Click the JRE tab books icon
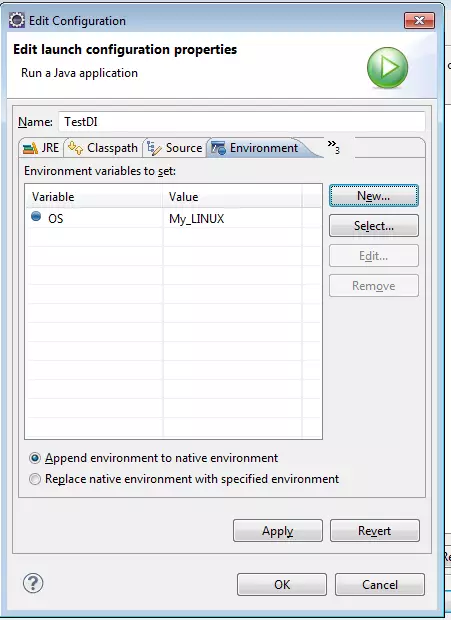Image resolution: width=451 pixels, height=620 pixels. [30, 149]
